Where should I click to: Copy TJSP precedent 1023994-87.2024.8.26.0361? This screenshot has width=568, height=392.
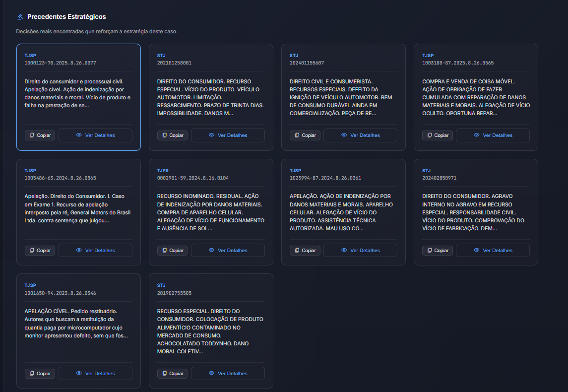[x=305, y=251]
